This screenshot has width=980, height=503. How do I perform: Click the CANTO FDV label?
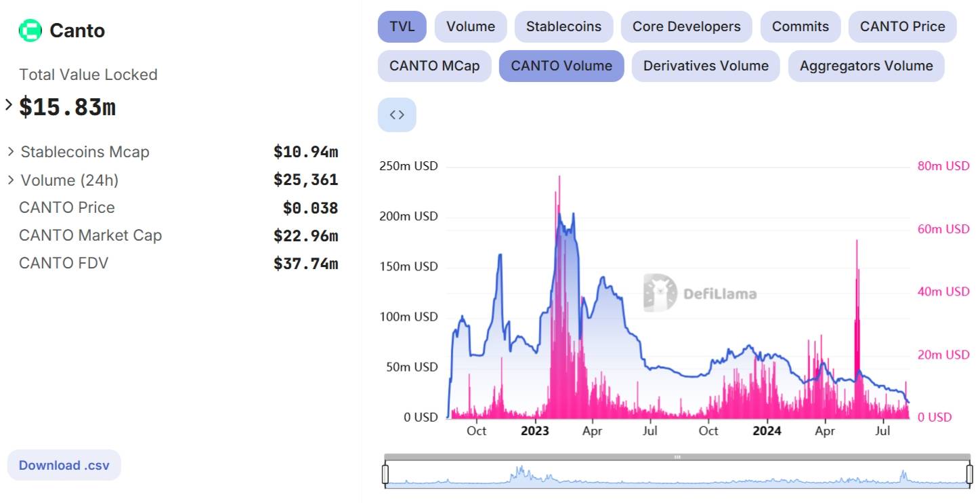(x=64, y=263)
